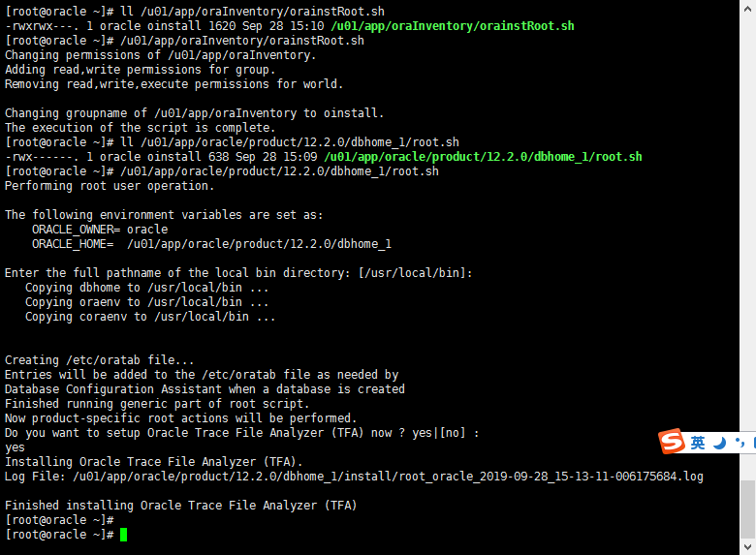756x555 pixels.
Task: Click the 'Finished installing Oracle Trace File Analyzer' line
Action: coord(181,506)
